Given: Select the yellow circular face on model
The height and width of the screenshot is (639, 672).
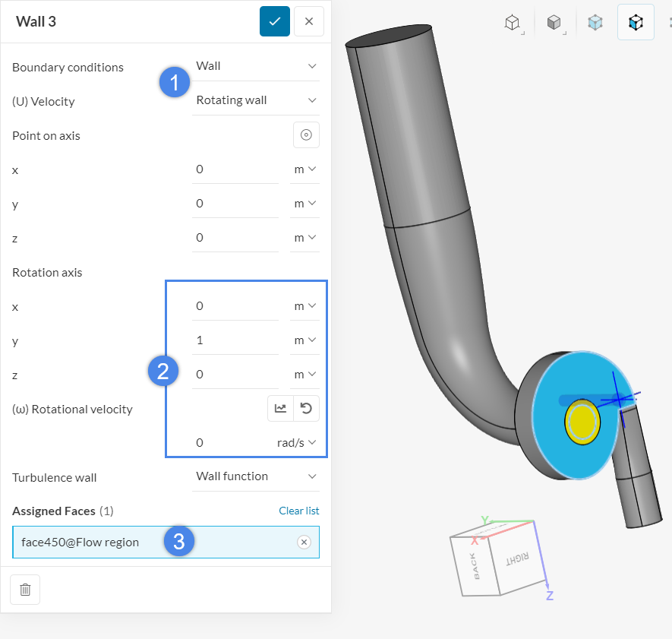Looking at the screenshot, I should coord(582,421).
